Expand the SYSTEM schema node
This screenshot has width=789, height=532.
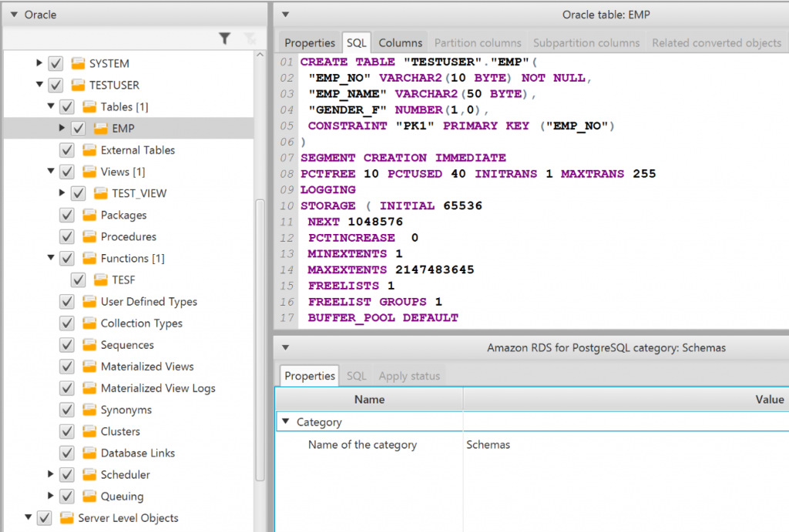click(x=39, y=63)
